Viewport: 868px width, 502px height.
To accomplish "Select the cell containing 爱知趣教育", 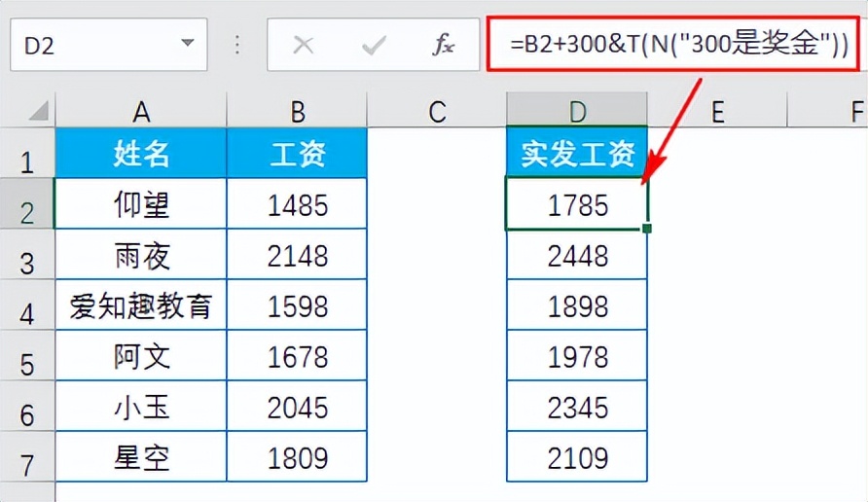I will [141, 305].
